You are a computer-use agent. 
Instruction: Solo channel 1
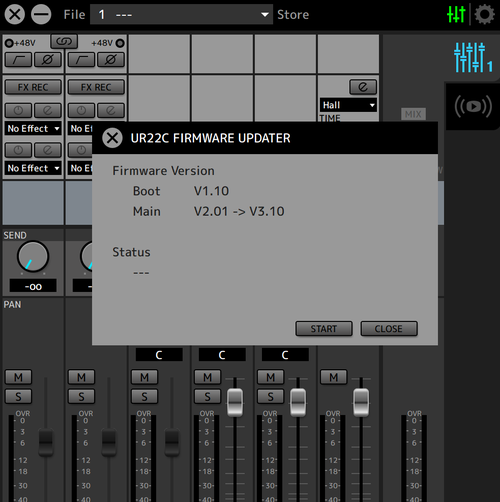point(18,397)
